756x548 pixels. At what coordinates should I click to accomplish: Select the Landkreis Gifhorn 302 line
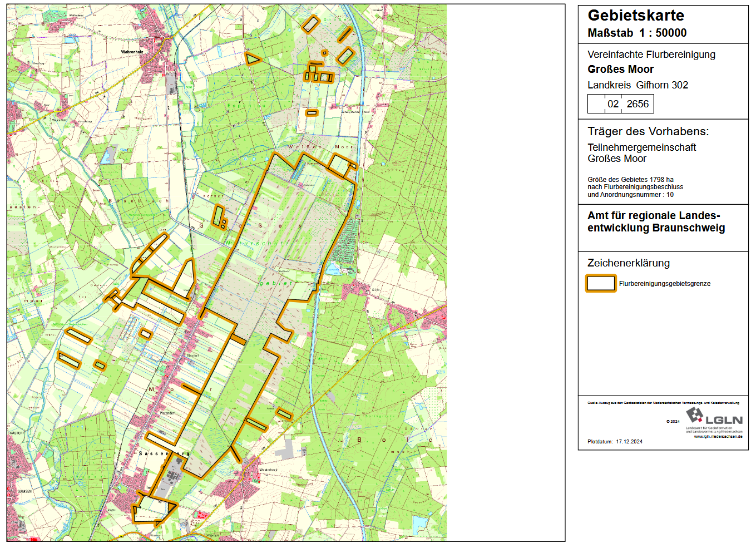coord(638,85)
